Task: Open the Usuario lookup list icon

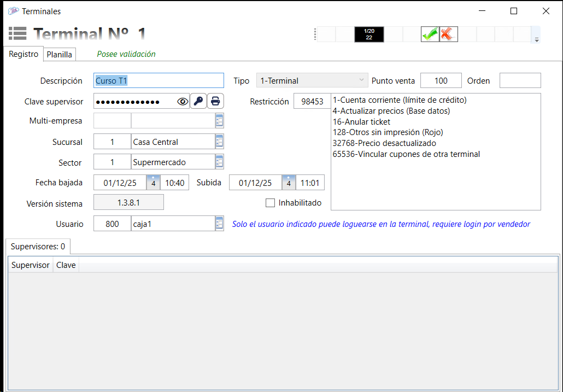Action: (219, 223)
